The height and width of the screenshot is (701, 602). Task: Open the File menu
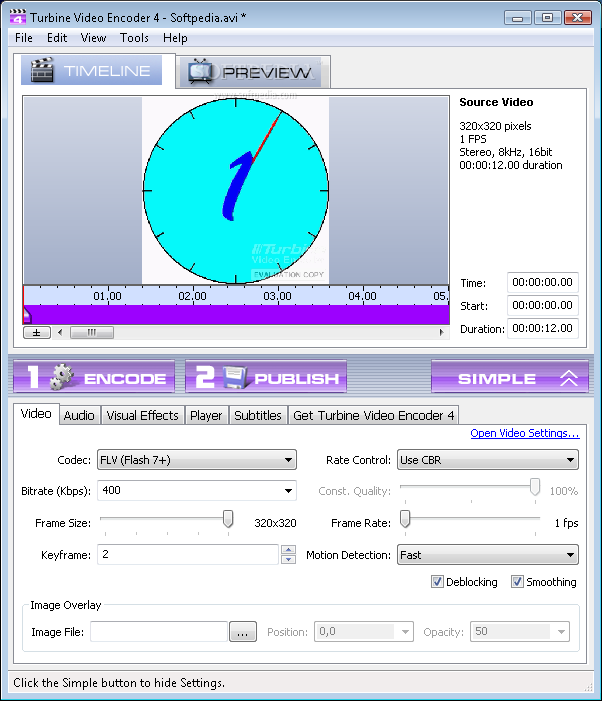(24, 38)
